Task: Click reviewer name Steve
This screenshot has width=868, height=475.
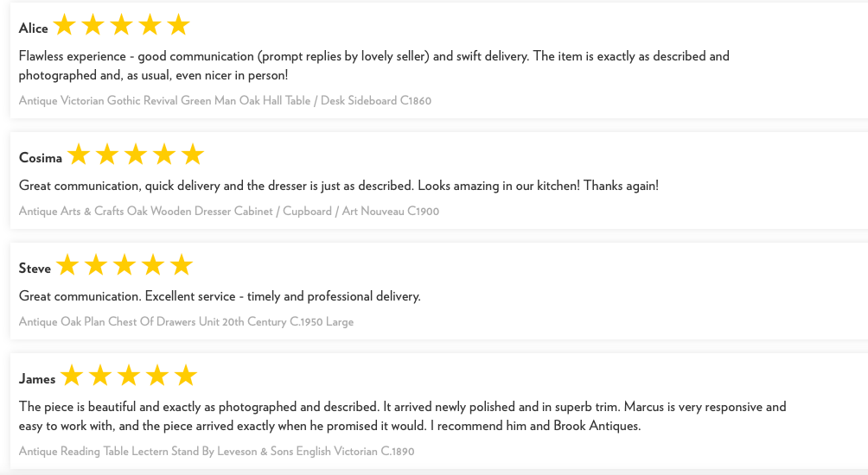Action: [35, 269]
